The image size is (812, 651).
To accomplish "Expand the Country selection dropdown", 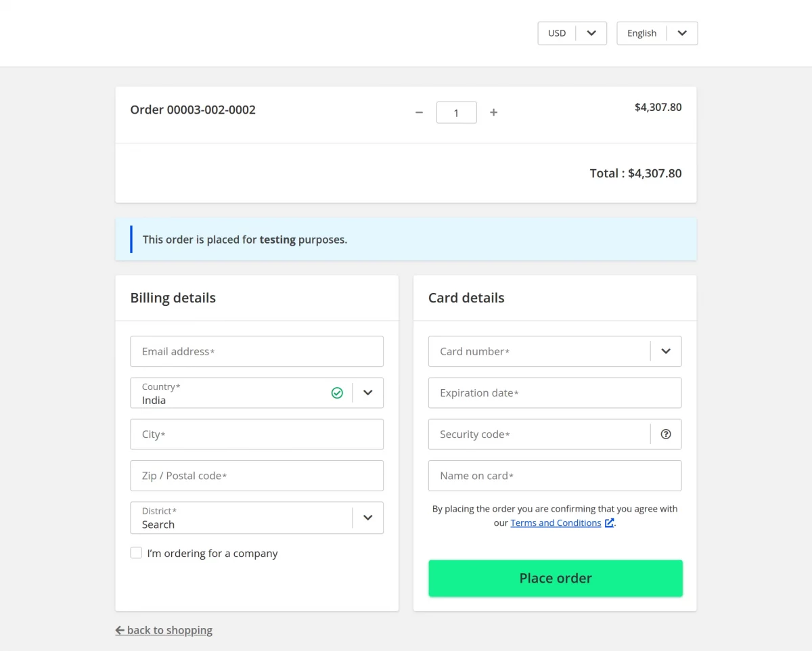I will 367,392.
